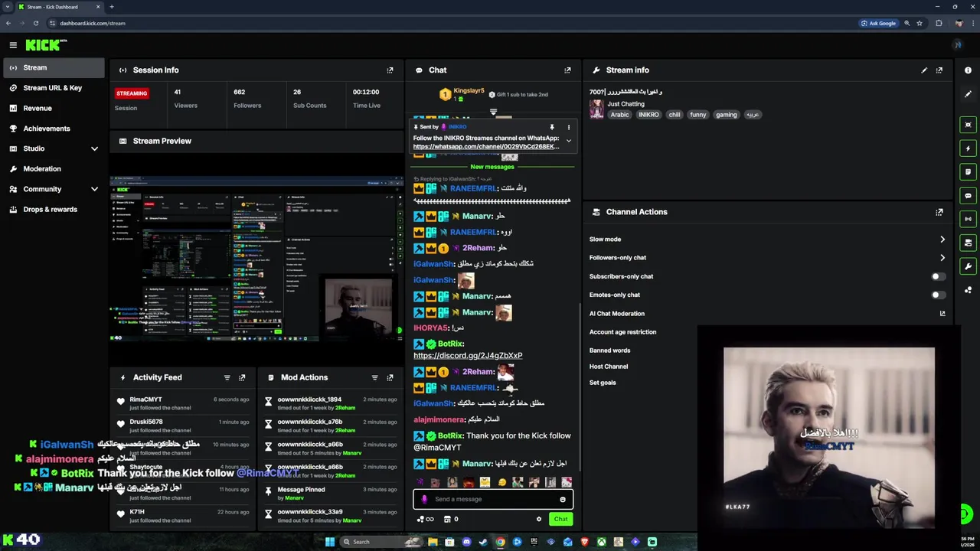
Task: Pop out the Stream info panel
Action: [x=939, y=70]
